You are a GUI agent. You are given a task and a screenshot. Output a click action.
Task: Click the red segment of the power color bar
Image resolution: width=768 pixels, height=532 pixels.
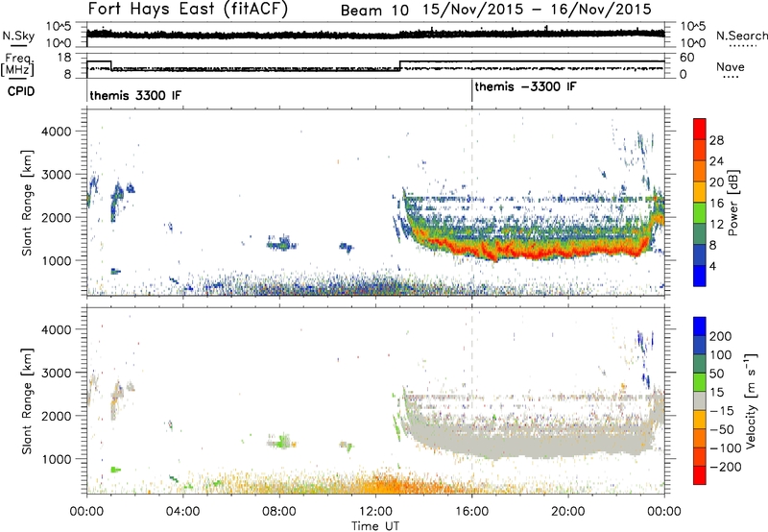700,129
